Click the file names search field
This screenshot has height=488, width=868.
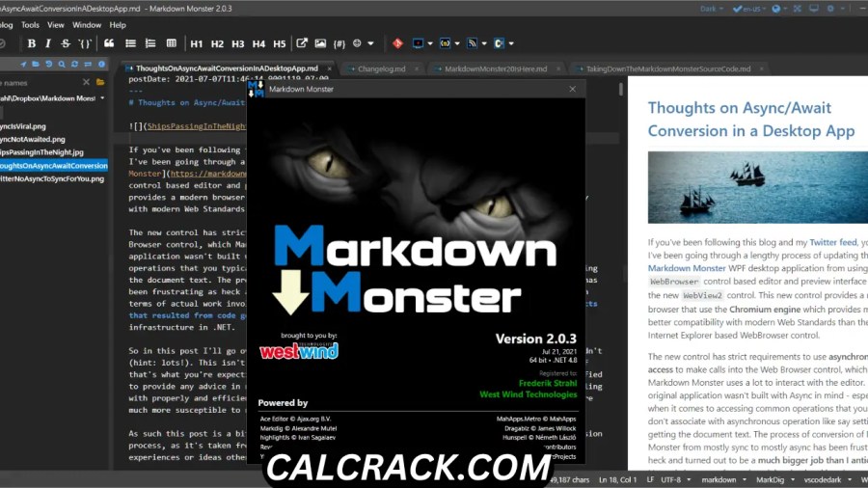pos(40,82)
